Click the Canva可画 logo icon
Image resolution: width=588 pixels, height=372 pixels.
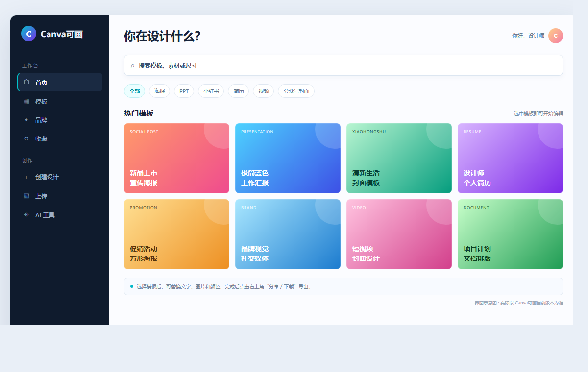click(28, 34)
